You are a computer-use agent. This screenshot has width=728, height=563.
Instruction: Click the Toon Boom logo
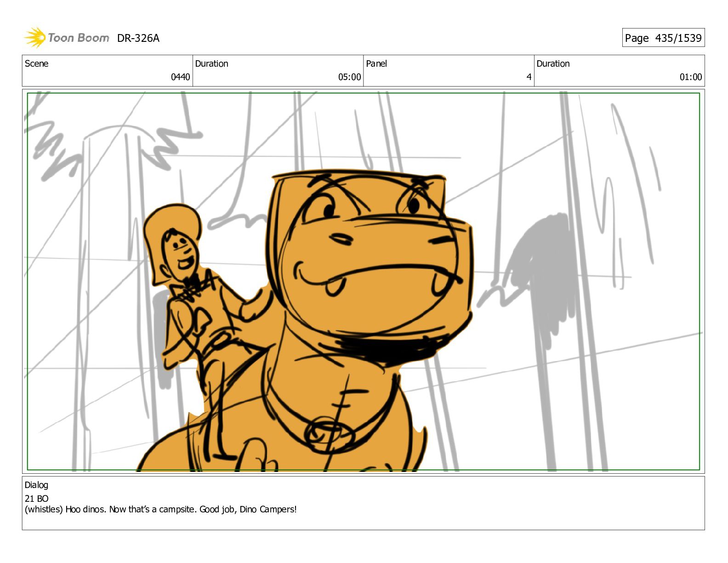[x=67, y=38]
